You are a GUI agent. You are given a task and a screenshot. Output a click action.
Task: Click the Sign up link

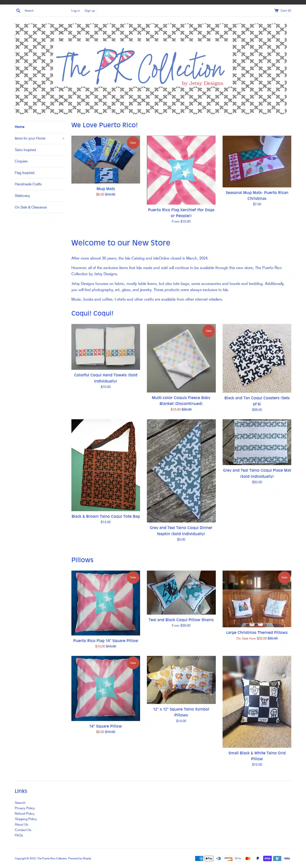click(90, 10)
